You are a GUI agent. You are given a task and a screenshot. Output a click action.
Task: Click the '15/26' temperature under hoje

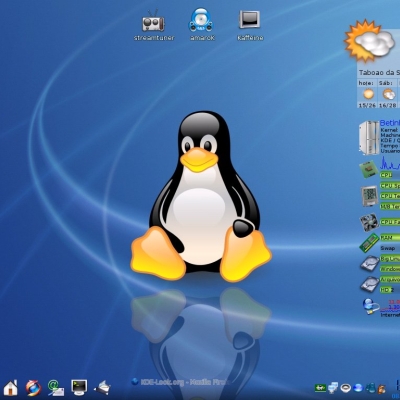tap(367, 105)
